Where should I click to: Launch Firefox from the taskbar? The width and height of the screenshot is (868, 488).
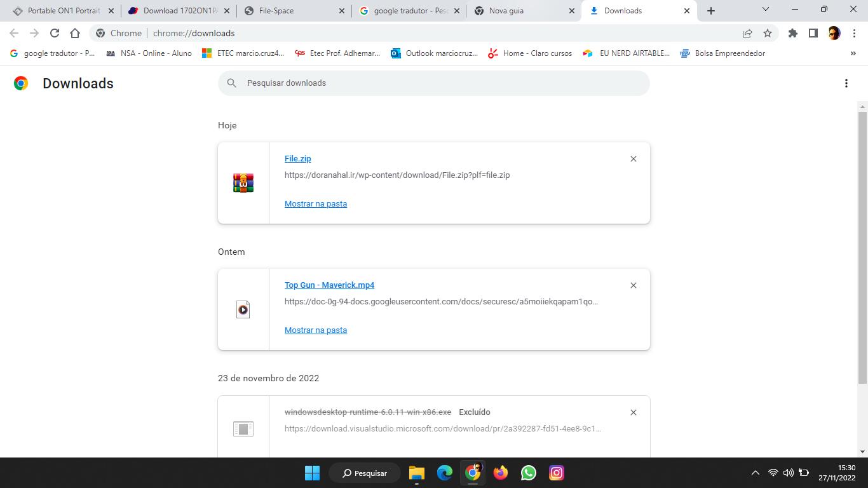[x=501, y=473]
